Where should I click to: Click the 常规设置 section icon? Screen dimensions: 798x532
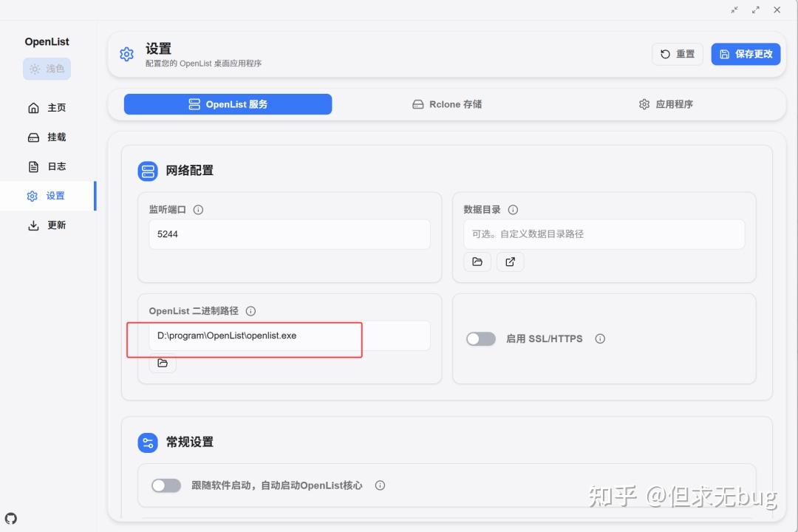148,443
